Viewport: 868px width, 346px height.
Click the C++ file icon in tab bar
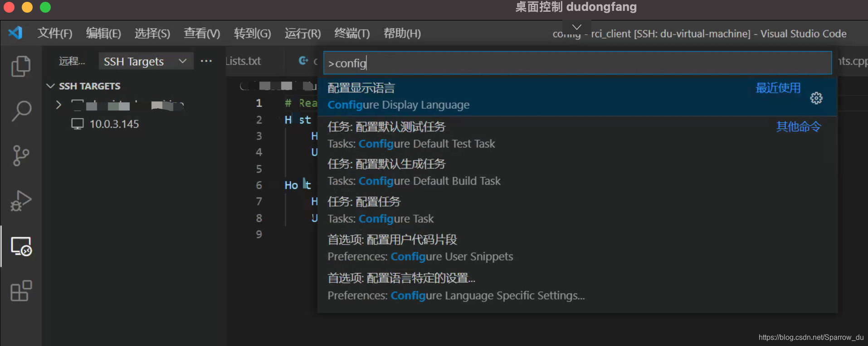pos(303,61)
